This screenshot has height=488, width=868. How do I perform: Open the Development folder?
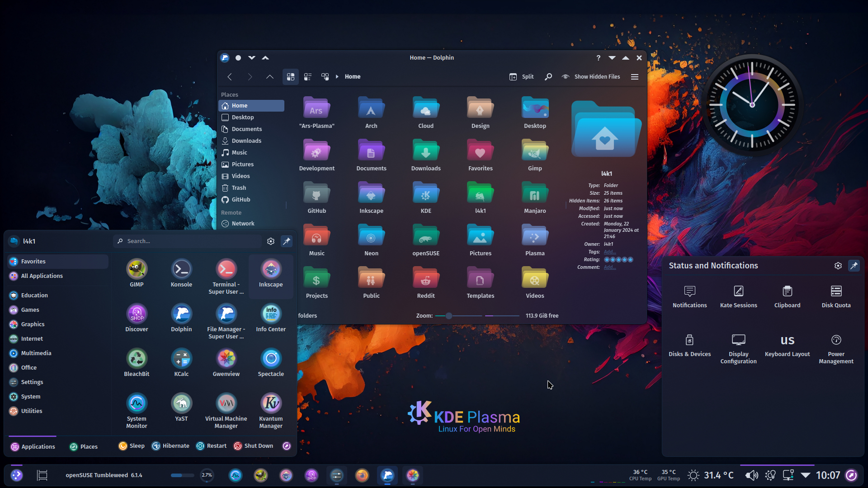(x=316, y=151)
